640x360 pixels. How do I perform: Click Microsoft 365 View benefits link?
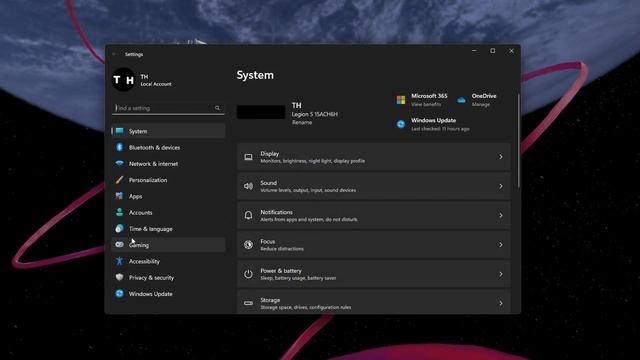(426, 104)
